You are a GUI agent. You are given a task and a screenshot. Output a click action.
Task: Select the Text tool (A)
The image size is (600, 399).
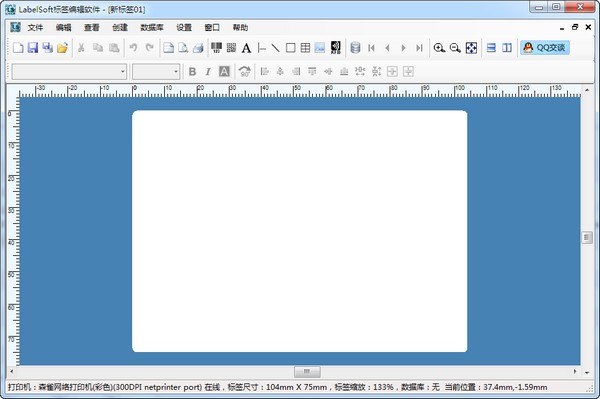246,48
